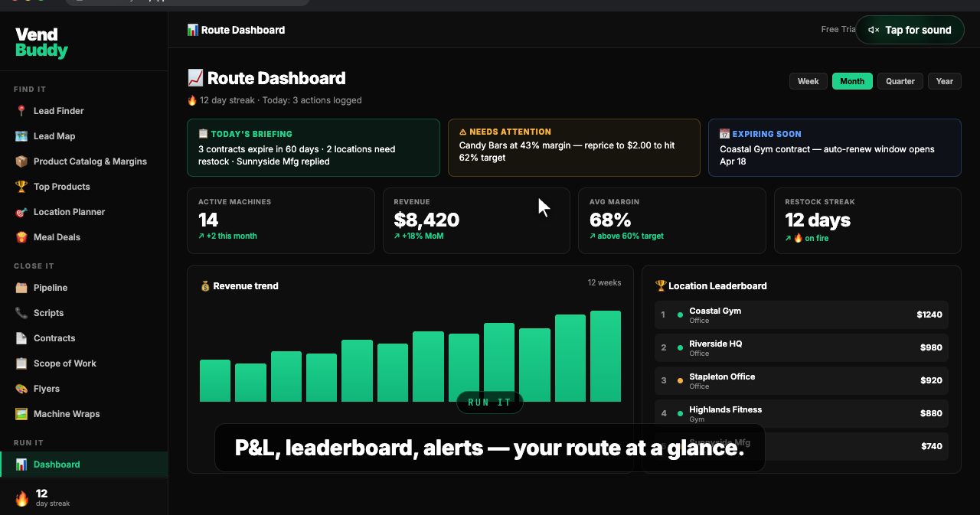980x515 pixels.
Task: Click the Flyers palette icon
Action: [21, 389]
